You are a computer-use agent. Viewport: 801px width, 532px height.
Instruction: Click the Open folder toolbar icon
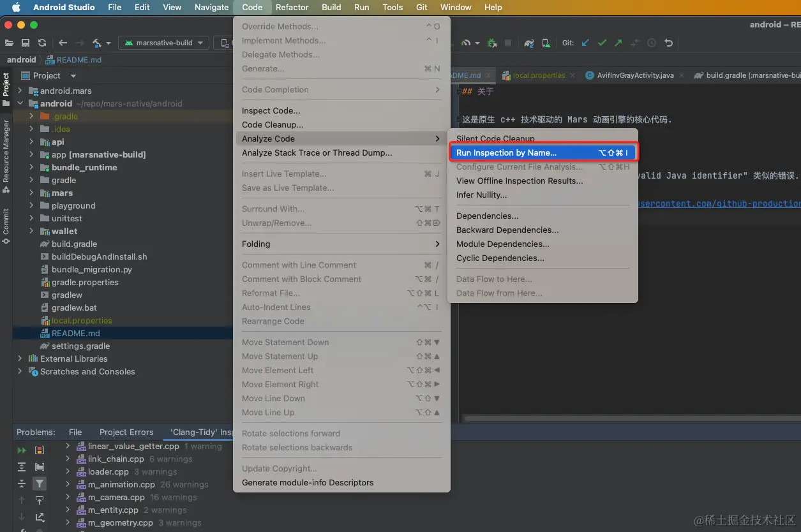[9, 43]
